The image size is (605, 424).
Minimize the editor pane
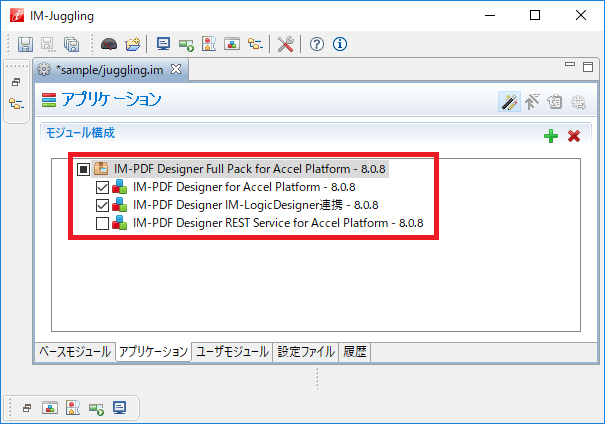[x=570, y=64]
